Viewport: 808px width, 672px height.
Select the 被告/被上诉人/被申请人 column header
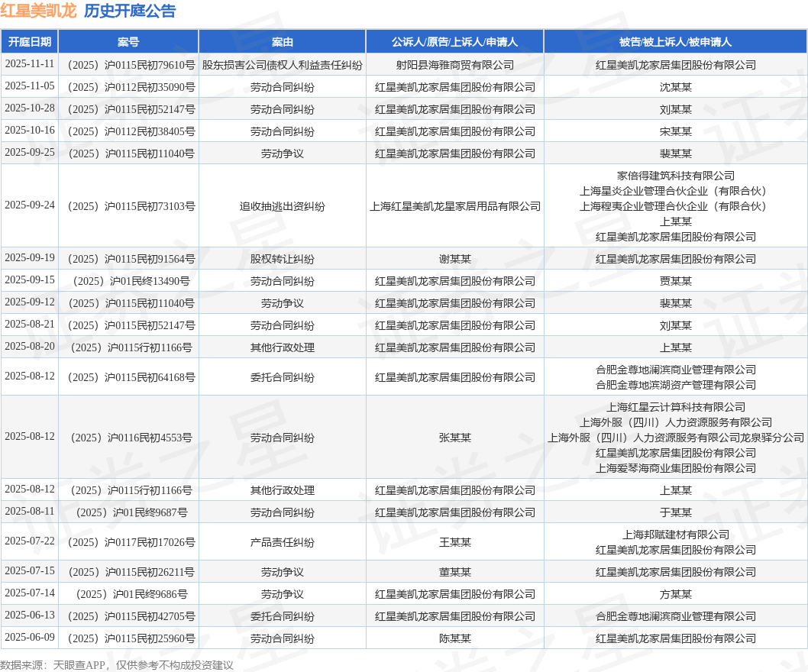point(676,42)
